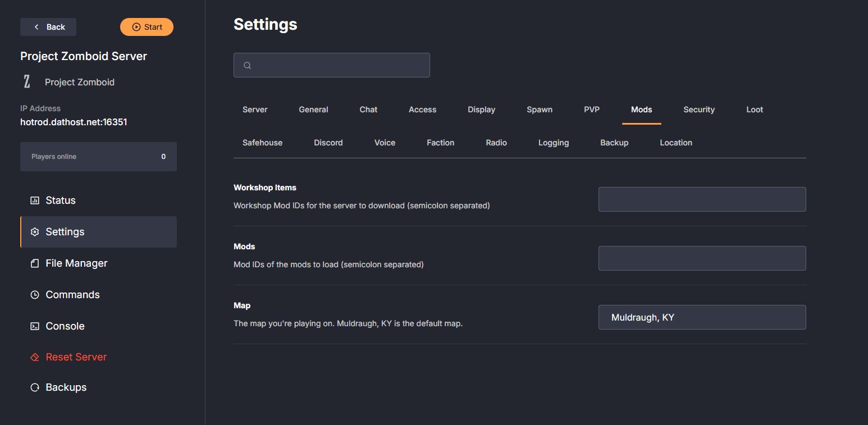Switch to the Location settings tab
Screen dimensions: 868x425
[x=676, y=143]
